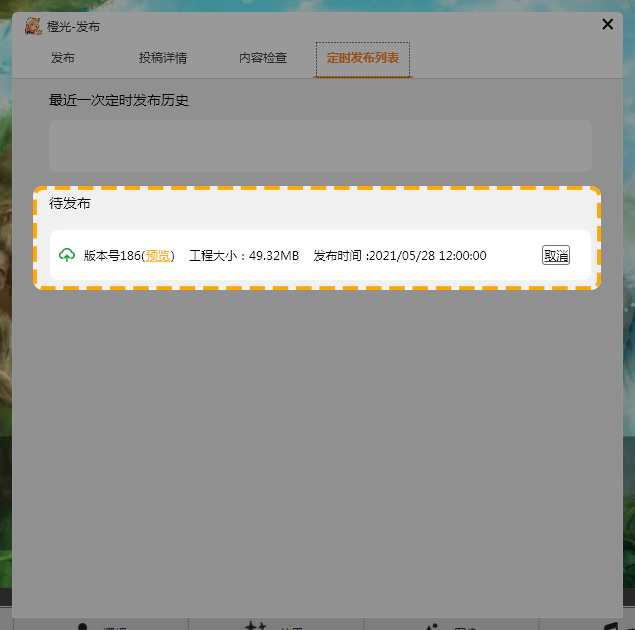Click the empty publish history box
Screen dimensions: 635x630
tap(320, 146)
